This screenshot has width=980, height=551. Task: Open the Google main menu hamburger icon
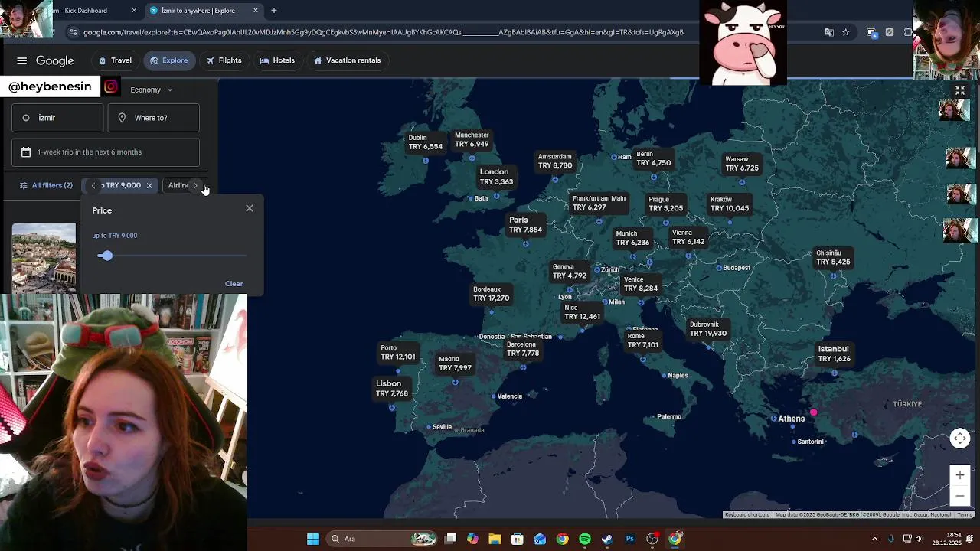21,60
